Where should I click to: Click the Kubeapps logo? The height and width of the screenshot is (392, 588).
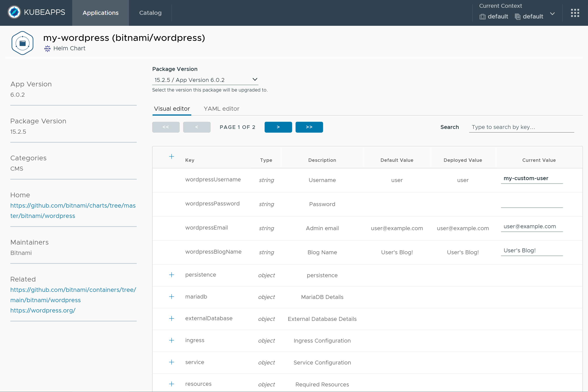[14, 12]
